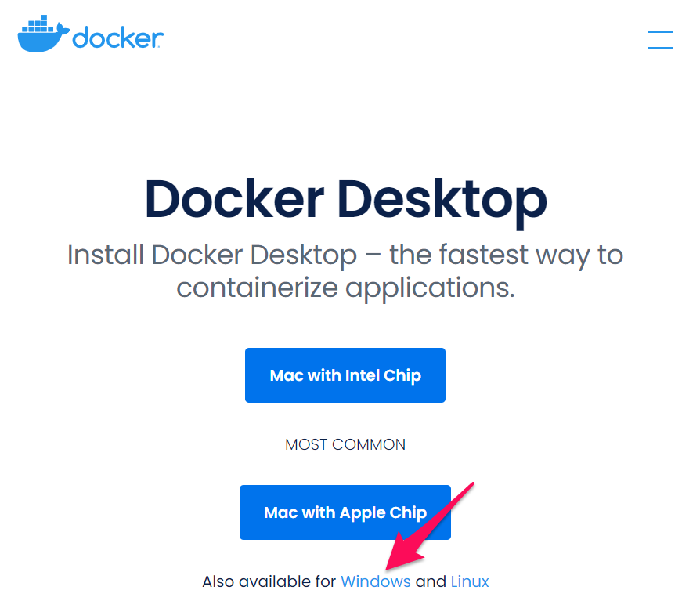700x601 pixels.
Task: Click the 'containerize applications.' text line
Action: tap(345, 288)
